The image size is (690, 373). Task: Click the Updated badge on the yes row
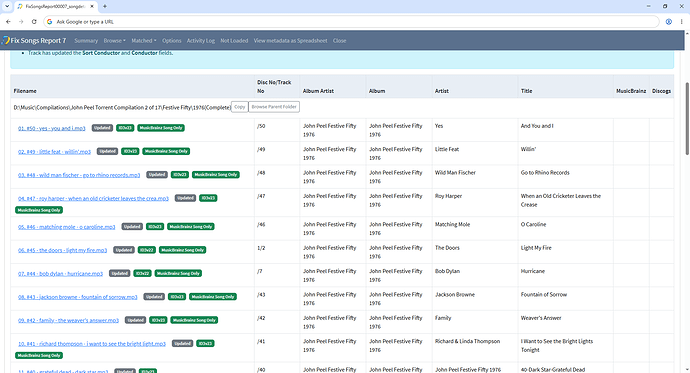102,128
